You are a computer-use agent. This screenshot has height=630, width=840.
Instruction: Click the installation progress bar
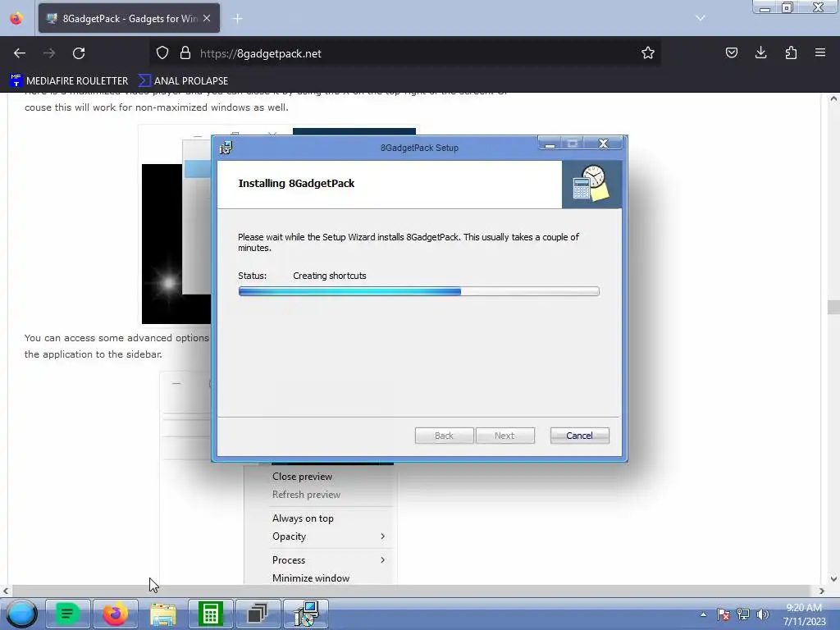tap(418, 291)
